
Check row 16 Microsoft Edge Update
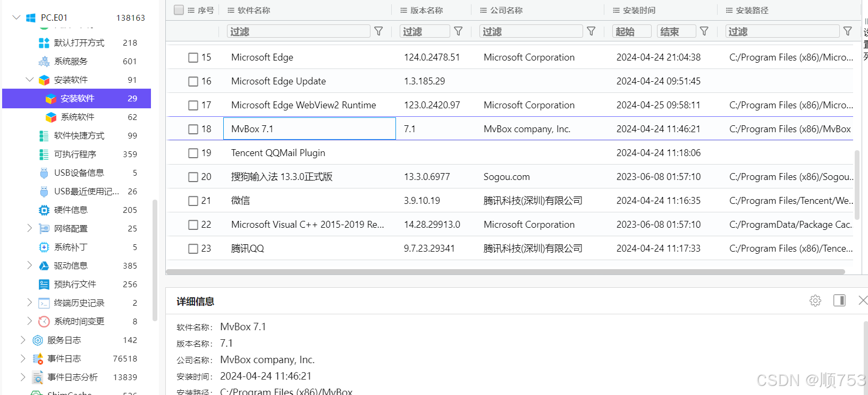click(x=193, y=81)
